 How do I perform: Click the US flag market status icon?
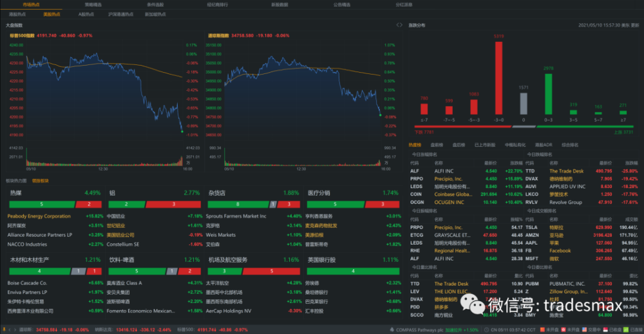pos(585,329)
